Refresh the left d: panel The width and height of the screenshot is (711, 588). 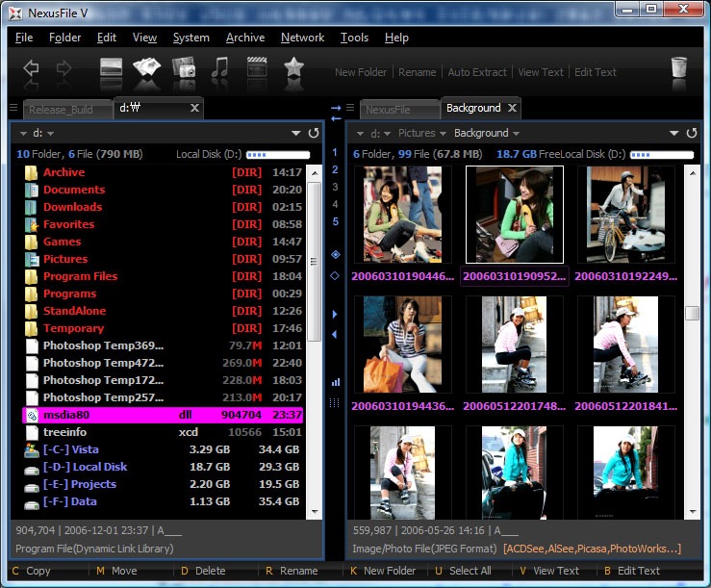point(314,133)
